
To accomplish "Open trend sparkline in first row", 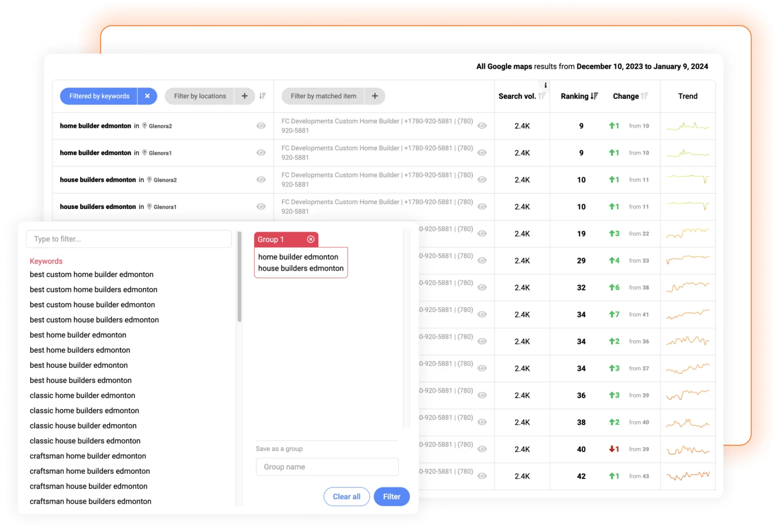I will 687,126.
